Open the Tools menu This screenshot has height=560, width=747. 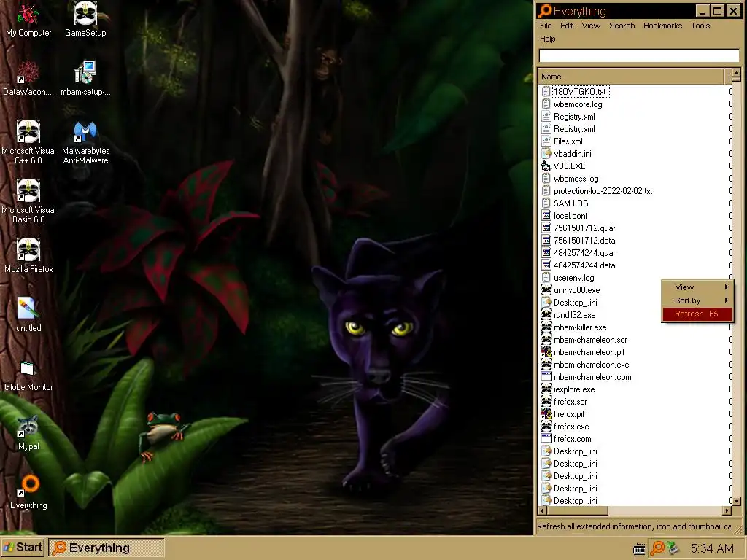pos(700,26)
